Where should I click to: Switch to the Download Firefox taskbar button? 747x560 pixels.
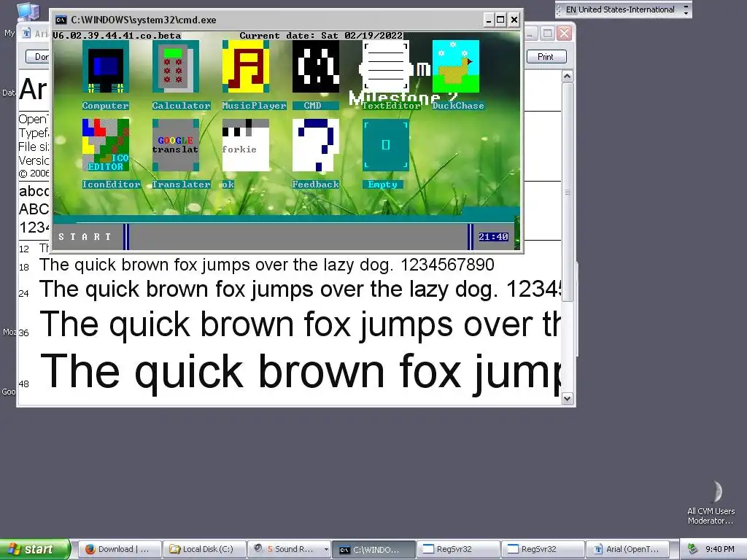pyautogui.click(x=119, y=549)
